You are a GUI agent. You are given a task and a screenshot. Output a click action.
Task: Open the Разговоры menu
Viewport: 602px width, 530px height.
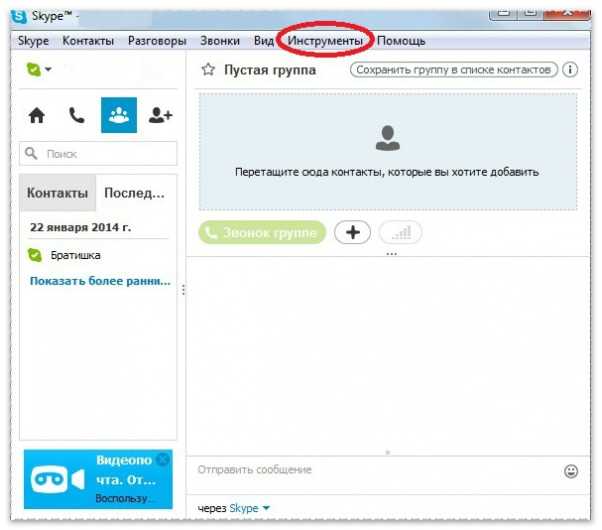click(x=157, y=41)
